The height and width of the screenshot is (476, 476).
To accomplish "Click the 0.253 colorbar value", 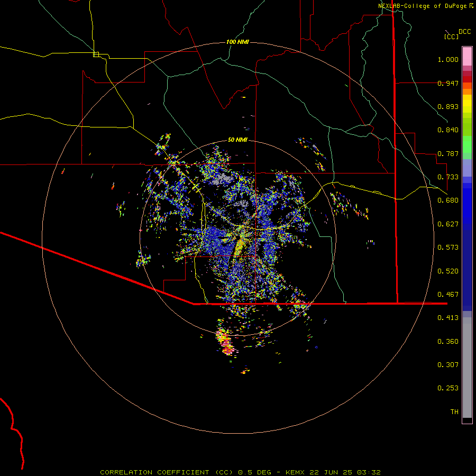I will tap(448, 388).
